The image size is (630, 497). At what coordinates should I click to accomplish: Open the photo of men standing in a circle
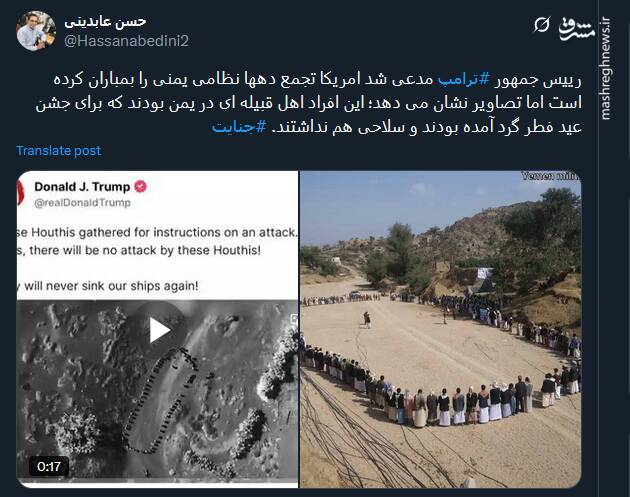coord(440,329)
